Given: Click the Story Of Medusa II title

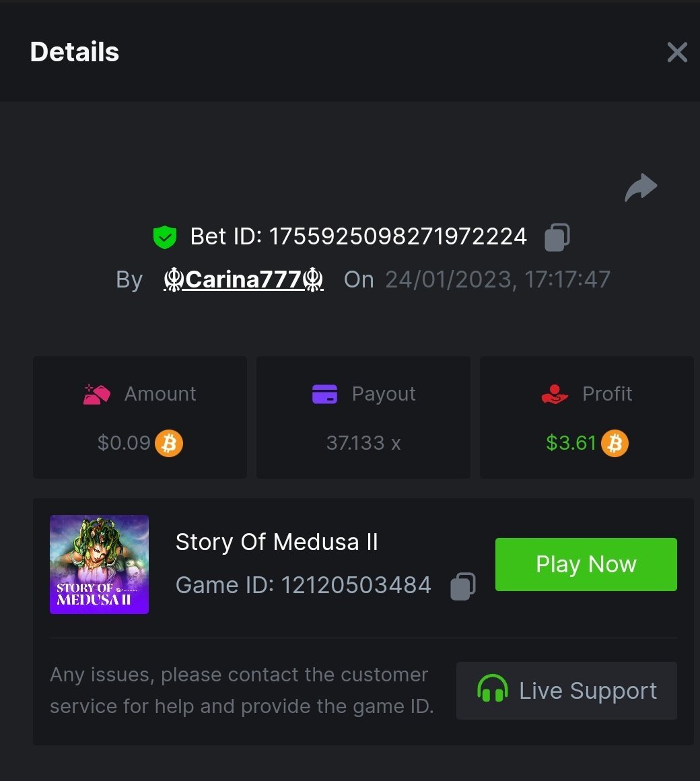Looking at the screenshot, I should click(277, 542).
